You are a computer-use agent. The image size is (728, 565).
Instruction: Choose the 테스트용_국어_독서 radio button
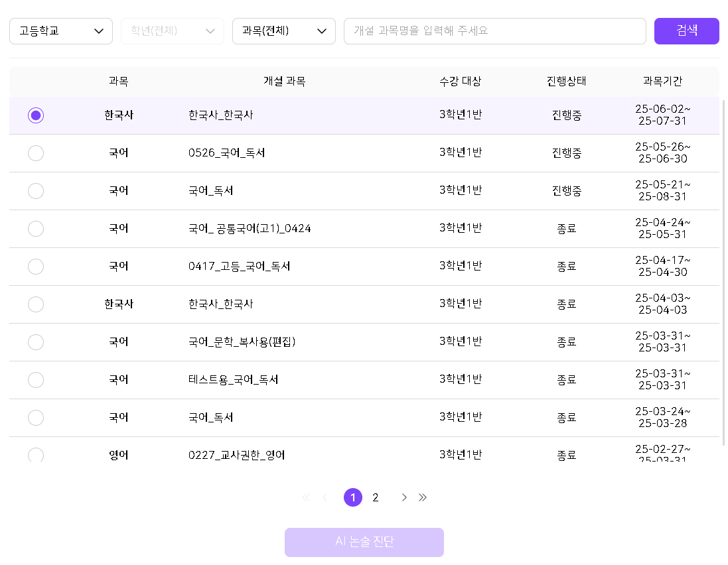(x=36, y=380)
